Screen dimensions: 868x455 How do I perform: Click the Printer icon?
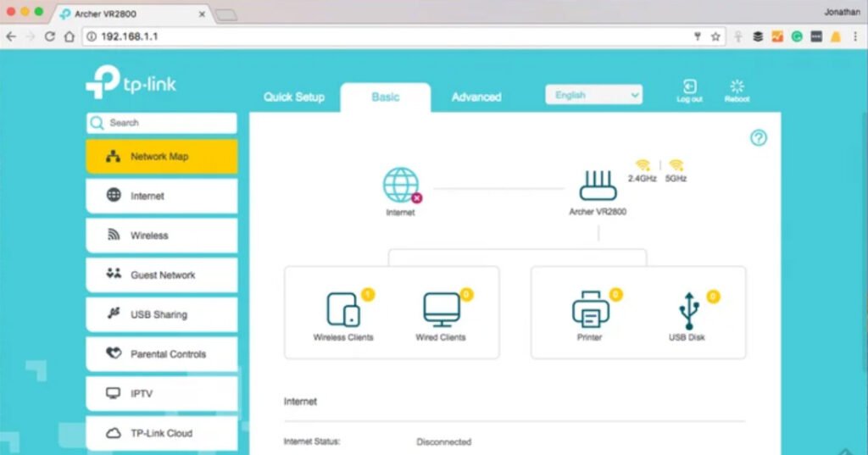[x=590, y=310]
